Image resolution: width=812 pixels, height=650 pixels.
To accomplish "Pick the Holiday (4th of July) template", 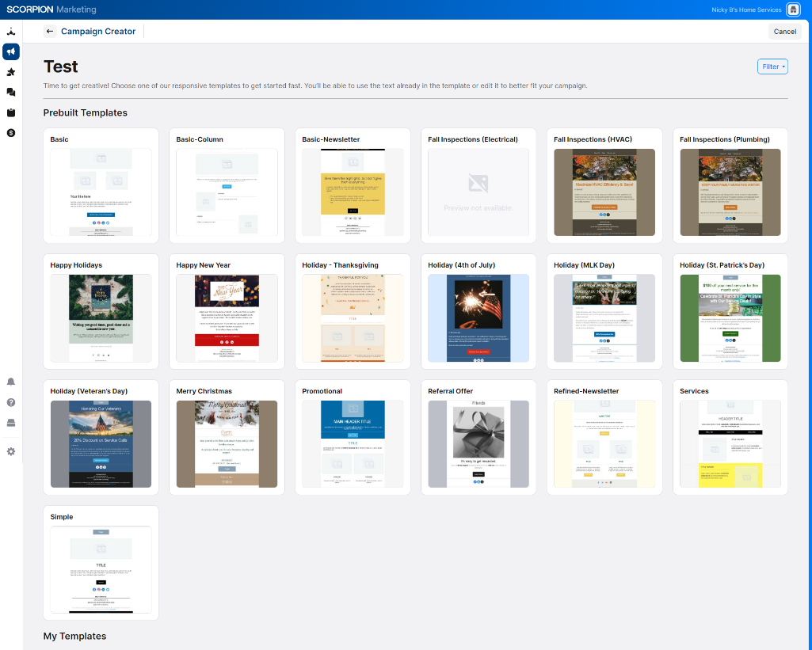I will point(478,317).
